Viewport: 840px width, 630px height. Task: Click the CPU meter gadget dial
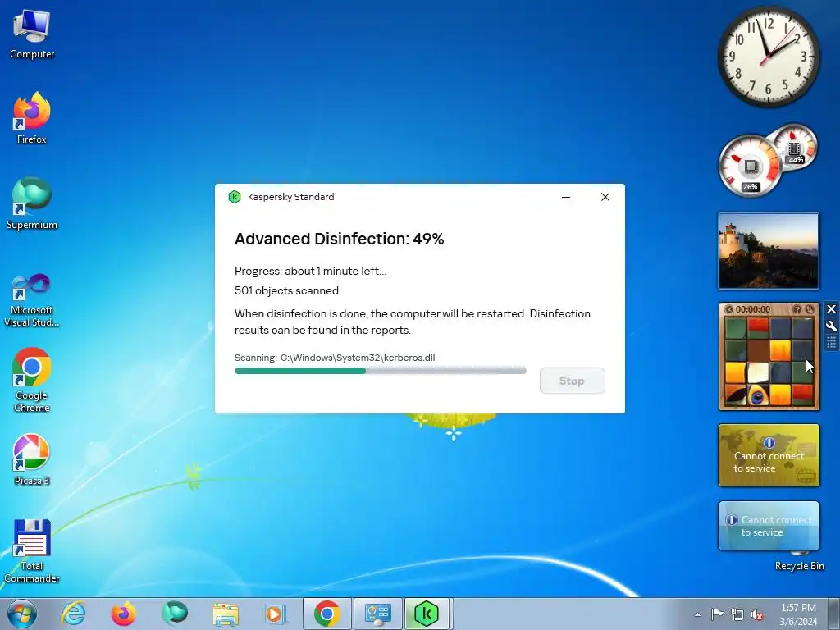click(750, 167)
